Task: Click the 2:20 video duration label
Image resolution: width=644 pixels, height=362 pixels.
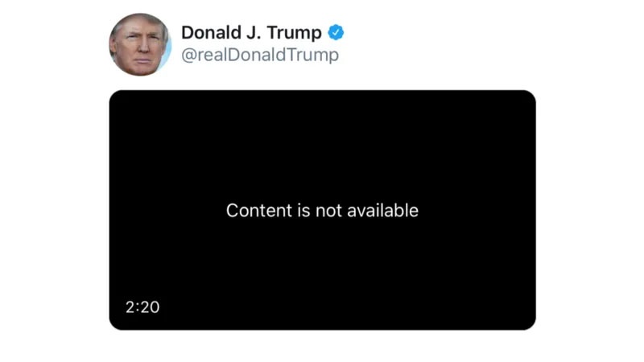Action: pos(142,307)
